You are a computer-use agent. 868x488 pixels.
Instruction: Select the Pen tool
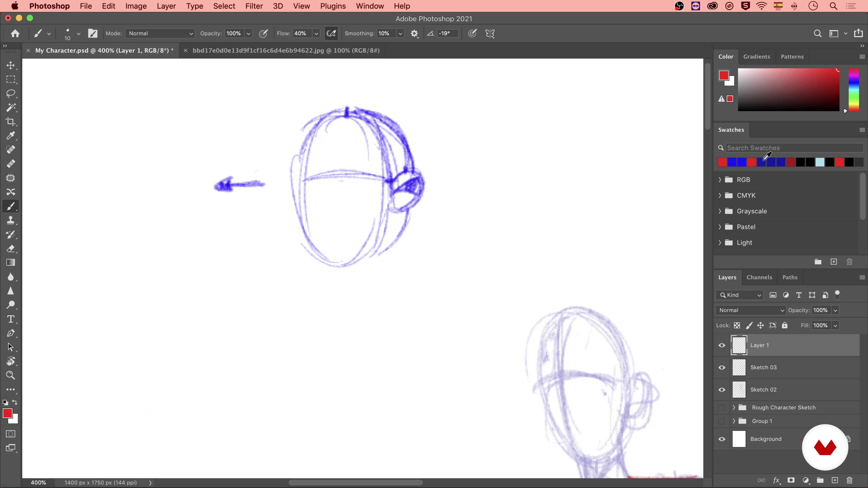[x=11, y=333]
